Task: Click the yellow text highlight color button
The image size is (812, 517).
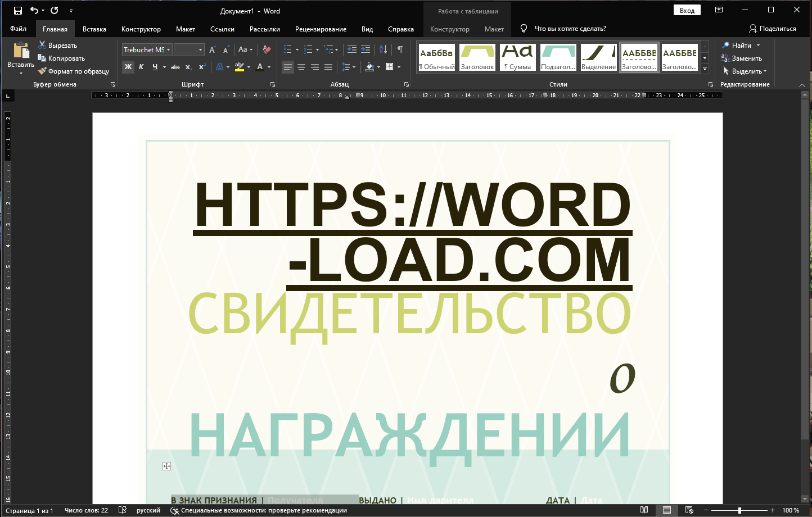Action: [240, 67]
